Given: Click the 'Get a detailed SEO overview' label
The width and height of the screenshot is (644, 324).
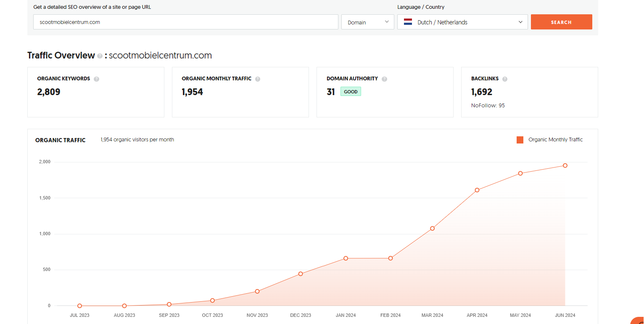Looking at the screenshot, I should pyautogui.click(x=92, y=7).
